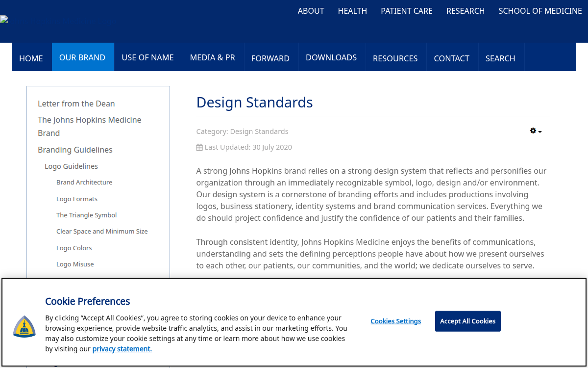
Task: Click Last Updated: 30 July 2020 text
Action: click(248, 147)
